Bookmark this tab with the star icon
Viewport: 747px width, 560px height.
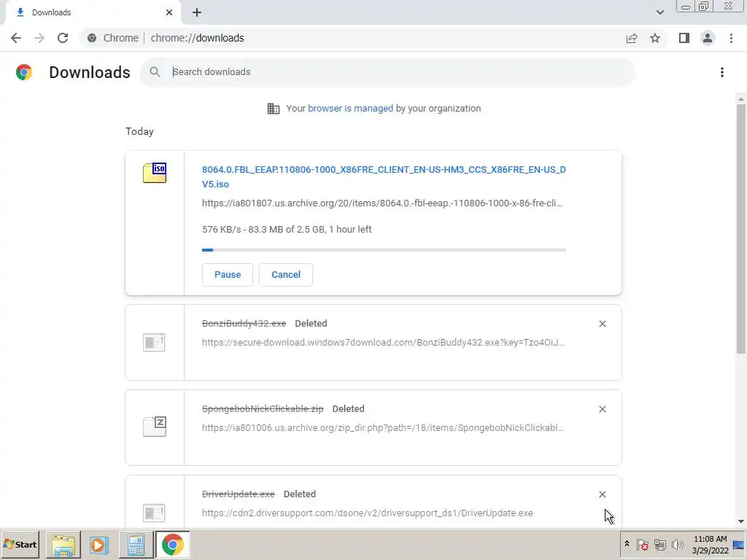click(x=655, y=38)
